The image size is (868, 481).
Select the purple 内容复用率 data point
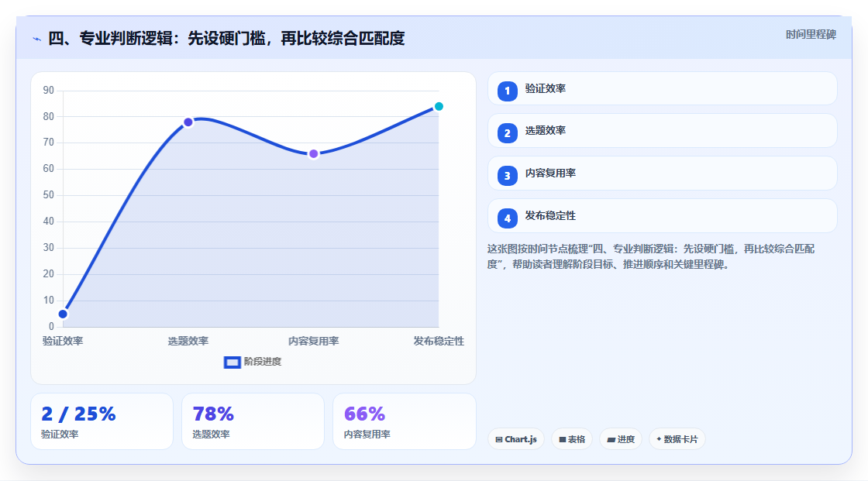tap(313, 154)
